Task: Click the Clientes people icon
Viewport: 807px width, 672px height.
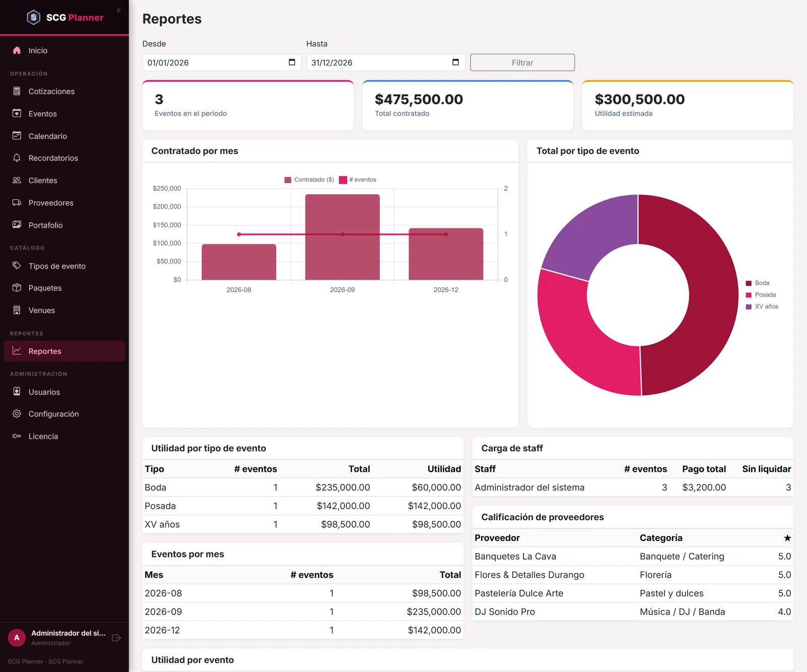Action: (x=17, y=180)
